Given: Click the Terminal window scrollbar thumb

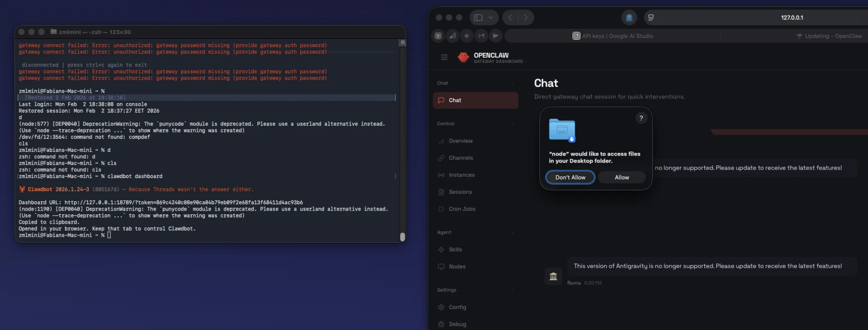Looking at the screenshot, I should click(x=402, y=237).
